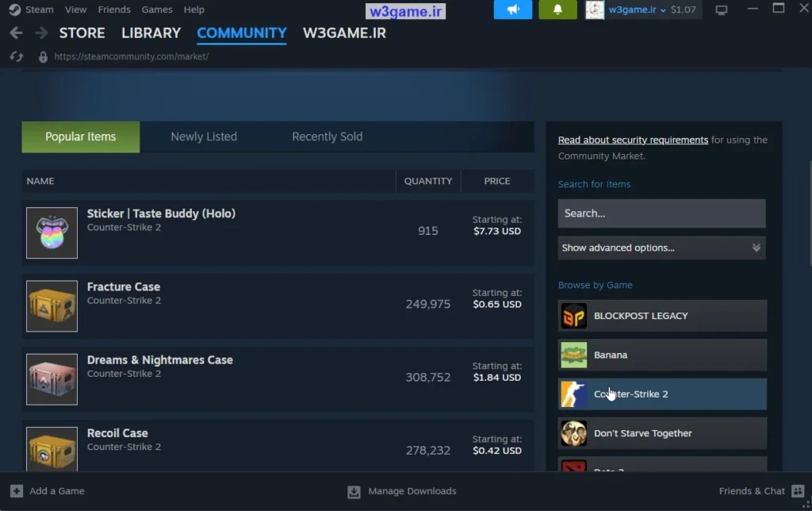Image resolution: width=812 pixels, height=511 pixels.
Task: Click Manage Downloads label
Action: click(412, 491)
